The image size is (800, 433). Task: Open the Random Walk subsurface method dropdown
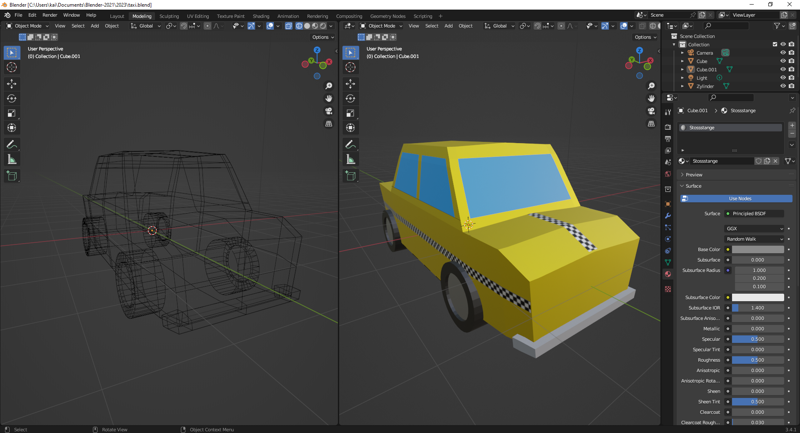tap(755, 239)
